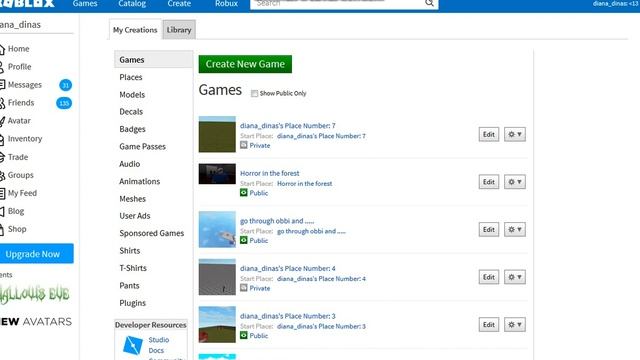This screenshot has width=640, height=360.
Task: Click the Messages count badge
Action: click(x=65, y=85)
